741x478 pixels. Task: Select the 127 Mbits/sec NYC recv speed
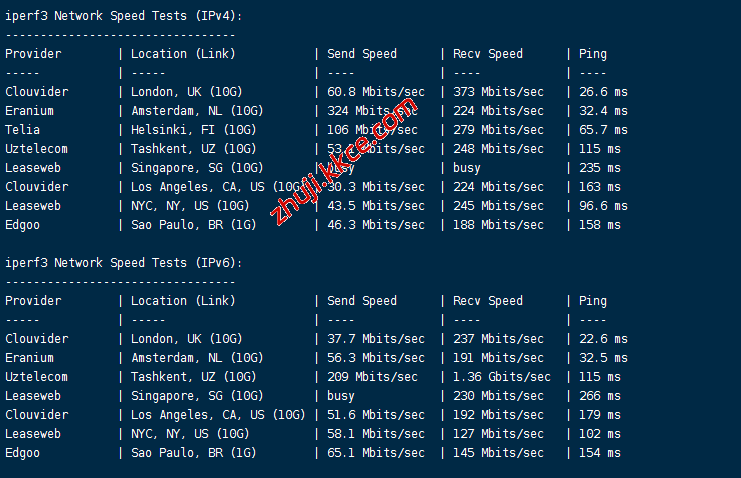(498, 434)
